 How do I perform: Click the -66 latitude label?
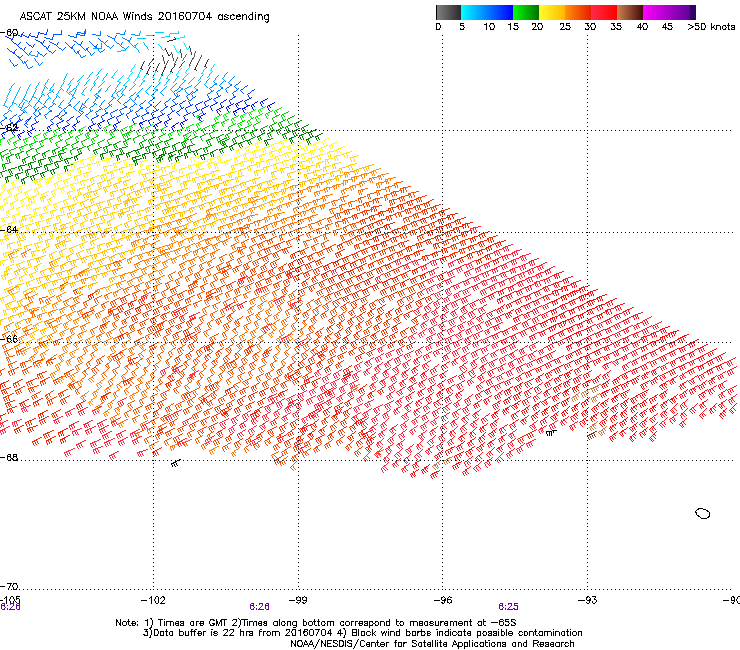tap(9, 339)
